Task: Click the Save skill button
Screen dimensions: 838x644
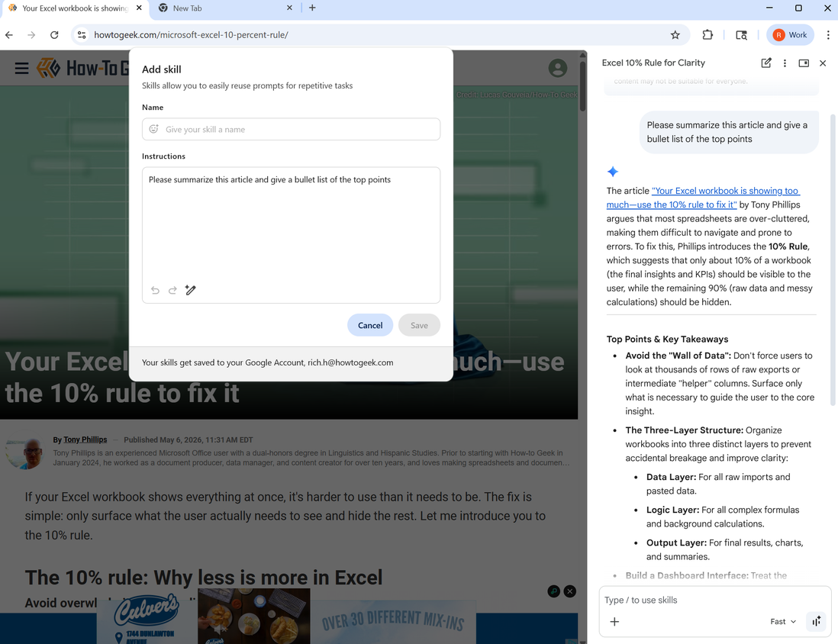Action: click(419, 325)
